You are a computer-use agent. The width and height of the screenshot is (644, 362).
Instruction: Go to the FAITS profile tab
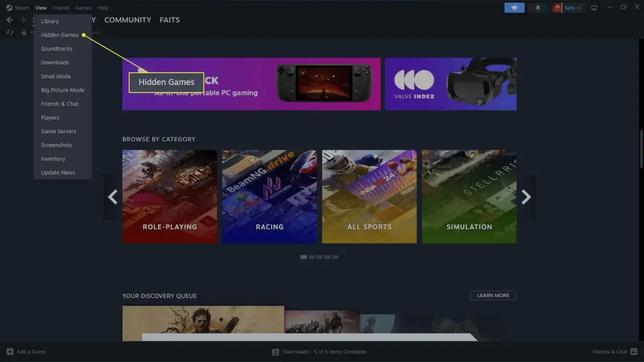(x=170, y=20)
